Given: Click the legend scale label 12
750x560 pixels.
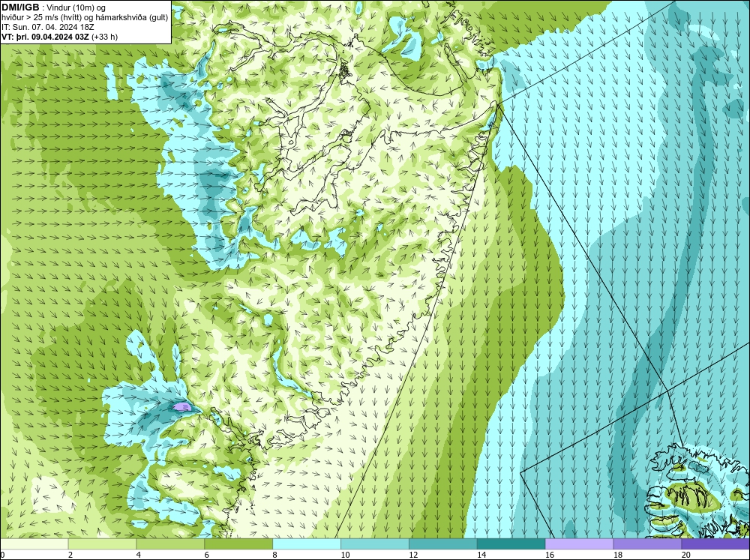Looking at the screenshot, I should [x=413, y=555].
